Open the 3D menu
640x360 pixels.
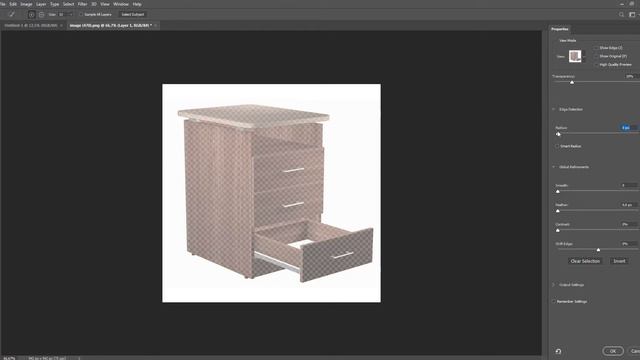click(x=94, y=4)
